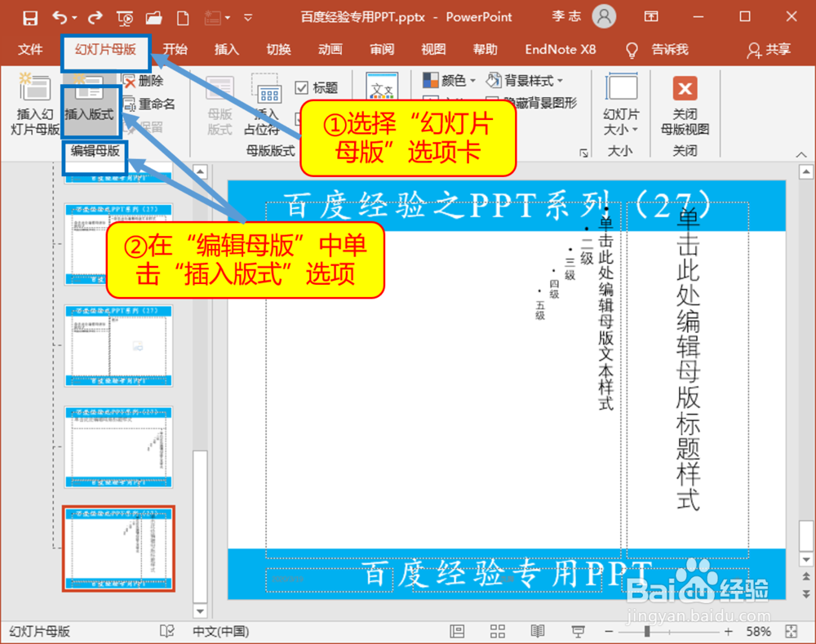Image resolution: width=816 pixels, height=644 pixels.
Task: Open the 文件 menu
Action: [29, 50]
